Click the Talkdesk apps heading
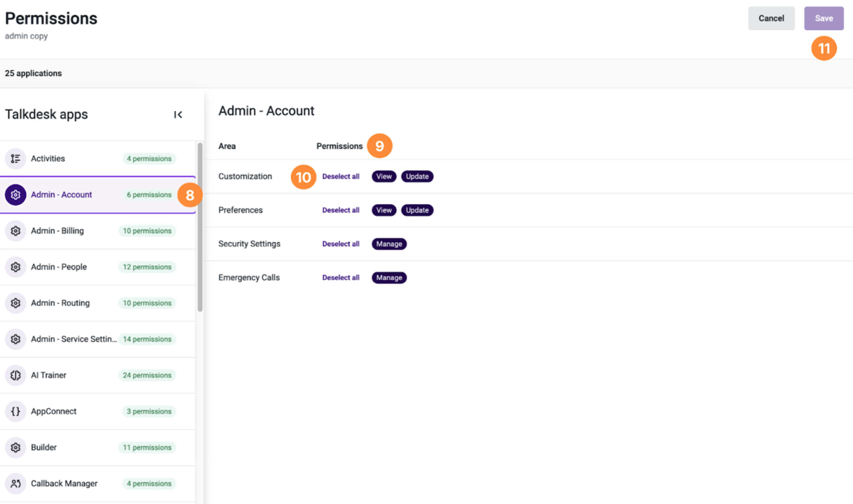Screen dimensions: 853x504 (46, 114)
